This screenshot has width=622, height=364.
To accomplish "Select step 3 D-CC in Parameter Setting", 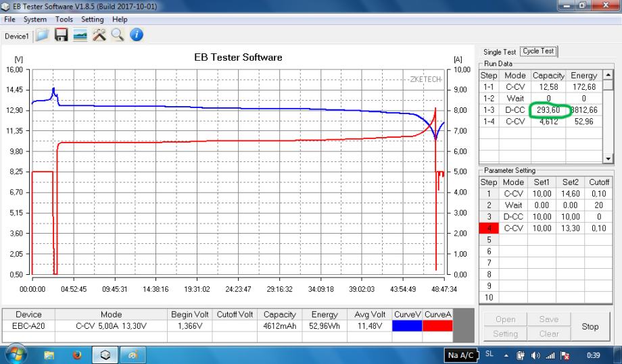I will click(513, 217).
